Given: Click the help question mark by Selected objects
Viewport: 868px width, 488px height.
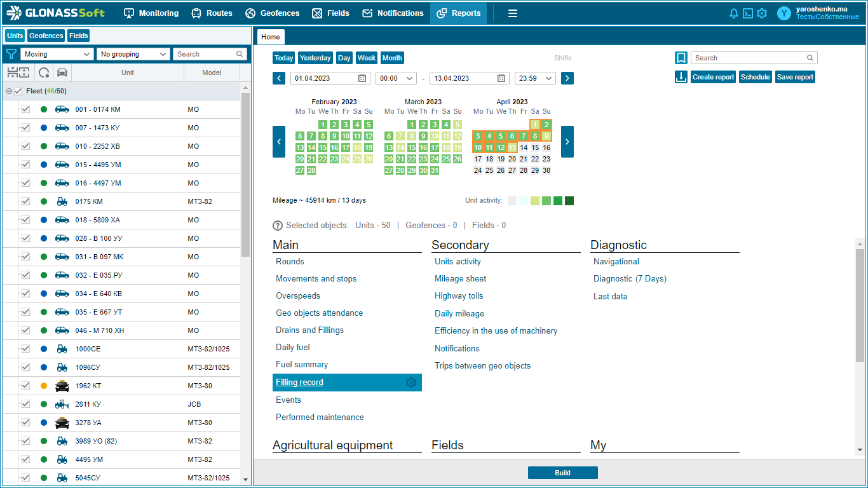Looking at the screenshot, I should 278,226.
